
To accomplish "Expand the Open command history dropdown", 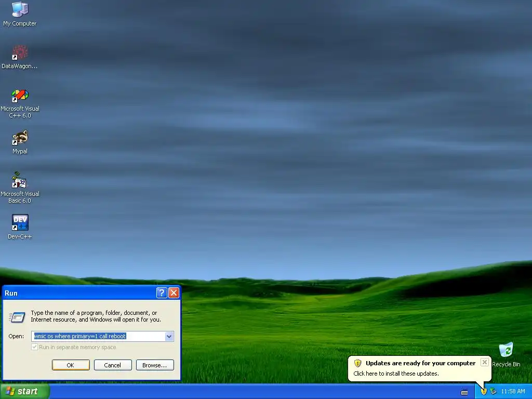I will 169,336.
